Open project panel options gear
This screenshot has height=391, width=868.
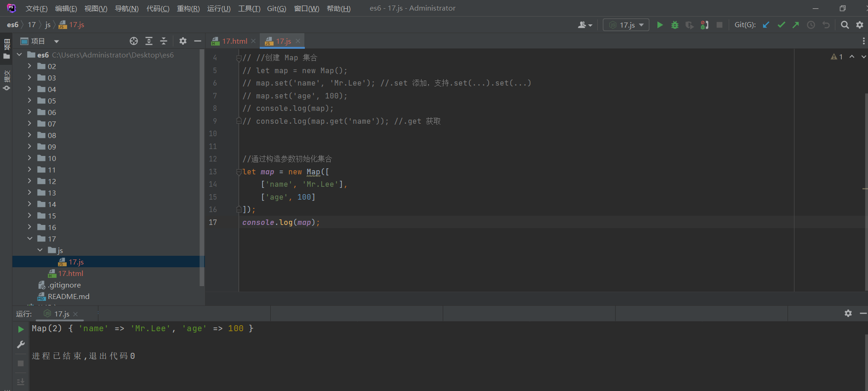click(x=183, y=41)
